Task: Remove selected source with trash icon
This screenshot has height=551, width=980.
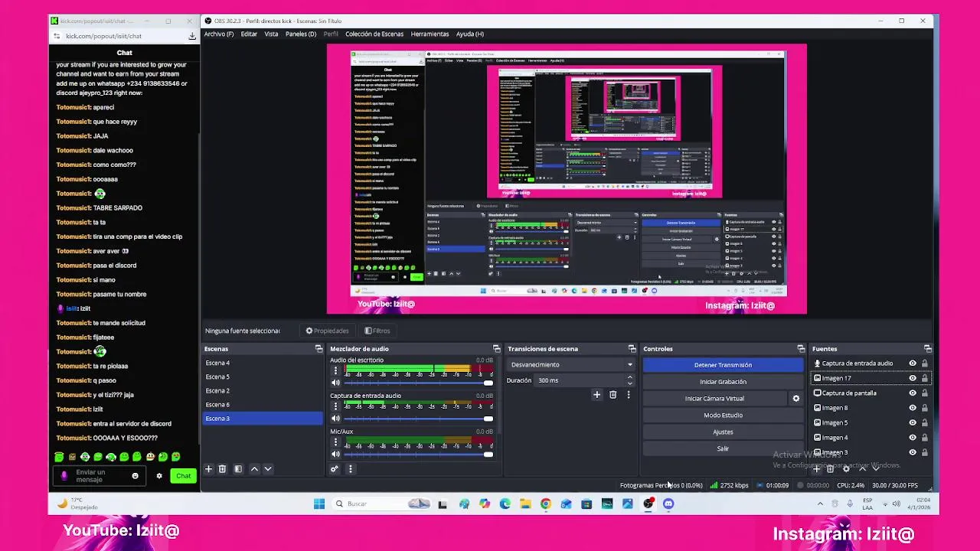Action: [830, 469]
